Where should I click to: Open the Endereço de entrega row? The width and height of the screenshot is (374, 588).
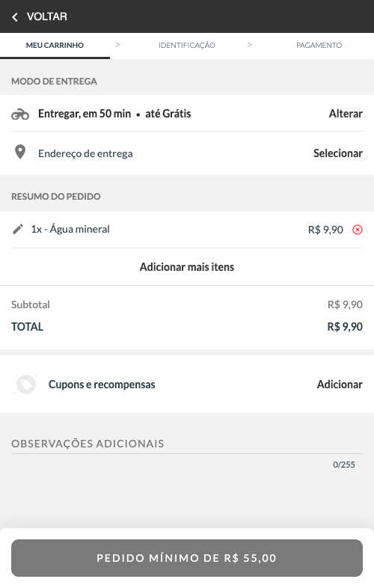(x=187, y=153)
